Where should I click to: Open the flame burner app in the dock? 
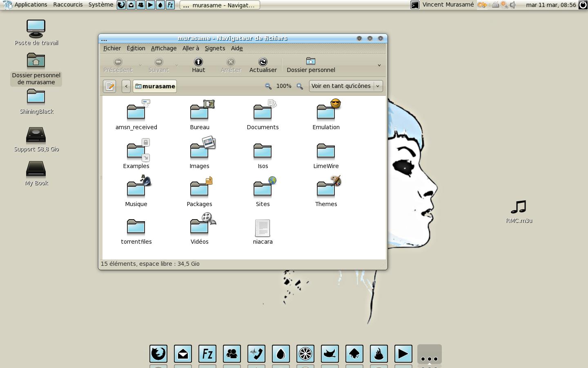click(379, 354)
